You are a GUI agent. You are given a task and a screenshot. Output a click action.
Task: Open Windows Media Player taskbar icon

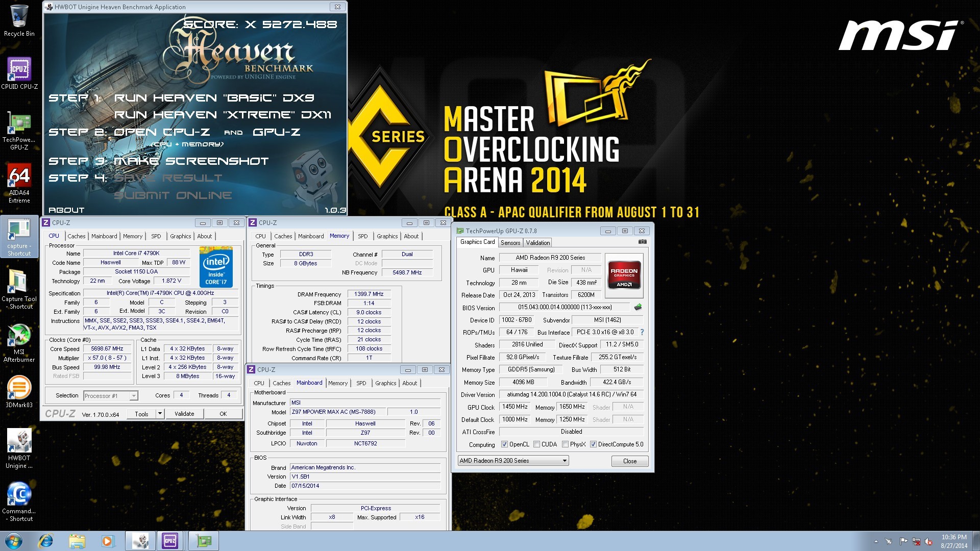(x=108, y=541)
